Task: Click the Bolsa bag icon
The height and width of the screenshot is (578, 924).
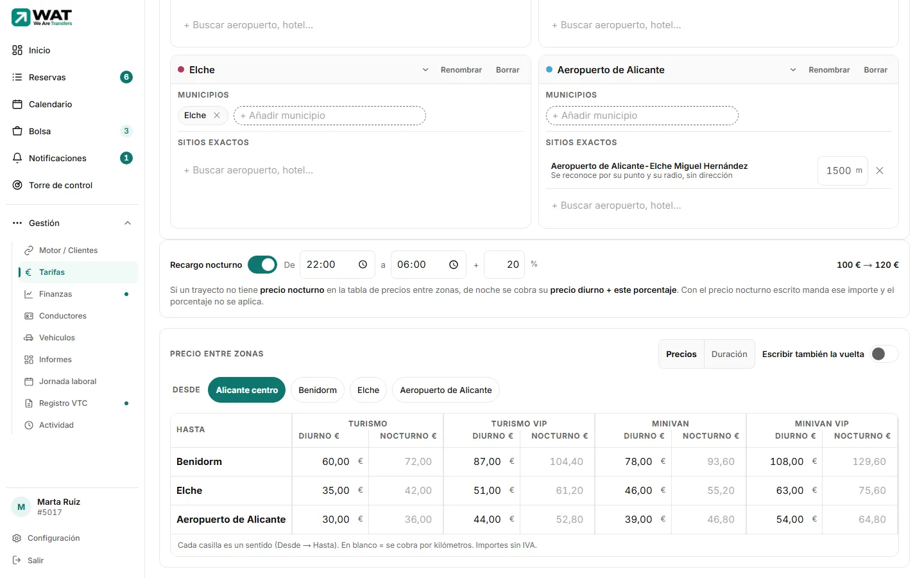Action: point(17,131)
